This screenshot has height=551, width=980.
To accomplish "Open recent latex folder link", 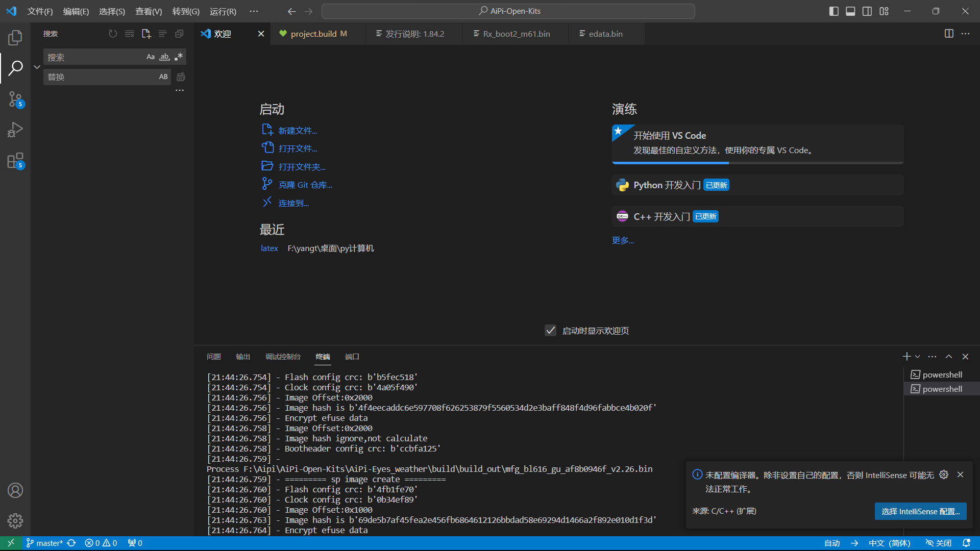I will coord(269,248).
